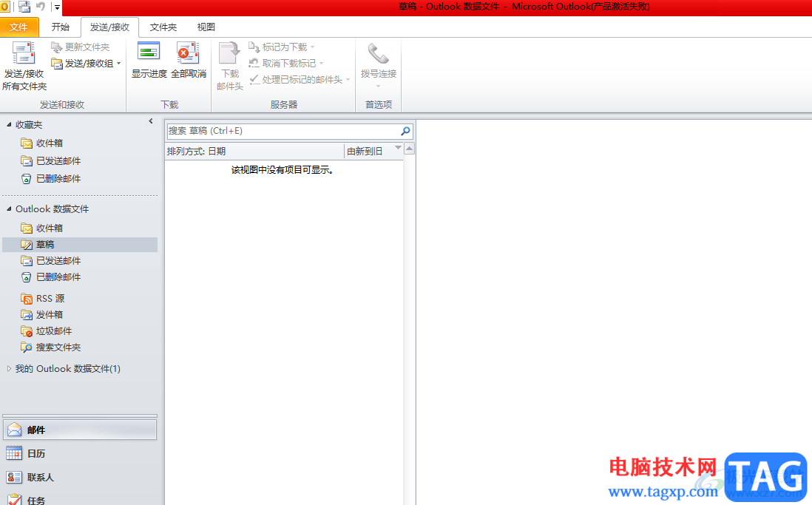This screenshot has height=505, width=812.
Task: Expand 我的 Outlook 数据文件(1) node
Action: (9, 369)
